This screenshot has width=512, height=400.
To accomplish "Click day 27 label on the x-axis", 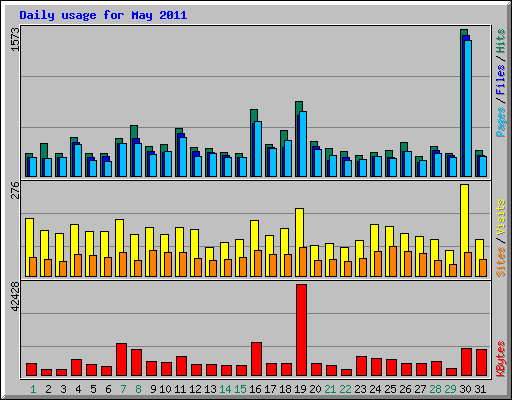I will tap(420, 389).
